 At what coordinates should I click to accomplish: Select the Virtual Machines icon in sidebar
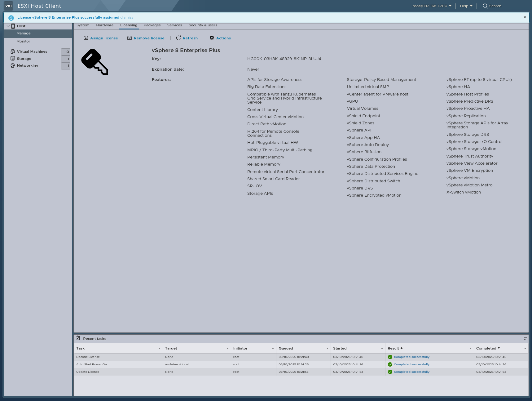12,51
